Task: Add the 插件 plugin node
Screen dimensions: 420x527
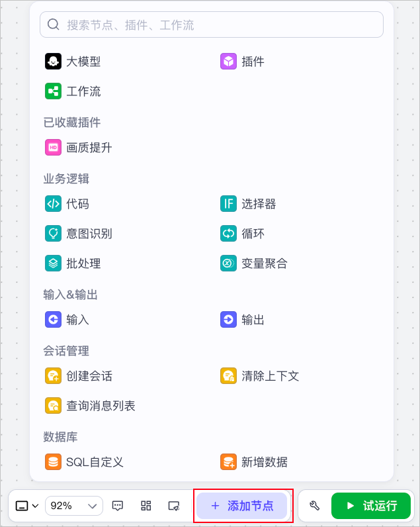Action: point(242,62)
